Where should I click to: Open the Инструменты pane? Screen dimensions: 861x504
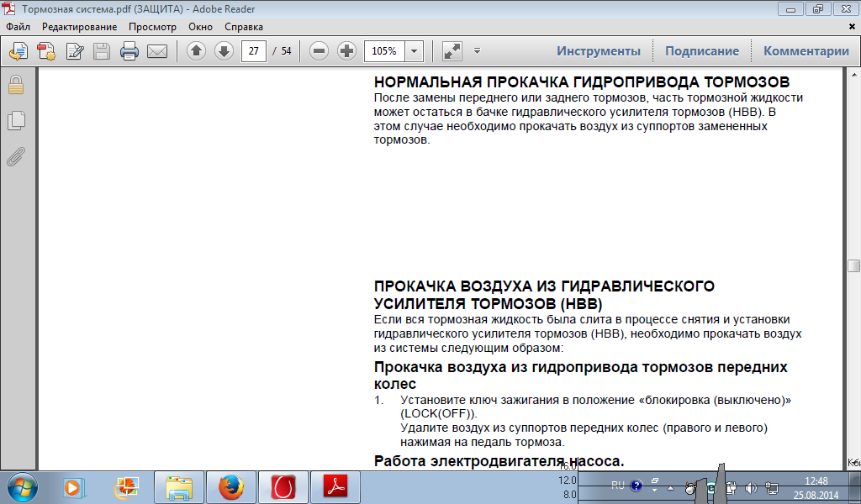pyautogui.click(x=598, y=51)
